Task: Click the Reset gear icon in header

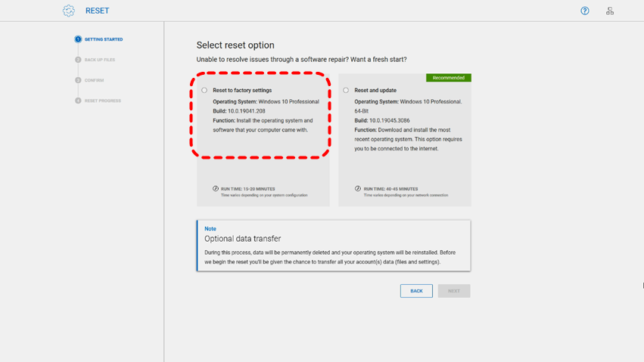Action: 69,11
